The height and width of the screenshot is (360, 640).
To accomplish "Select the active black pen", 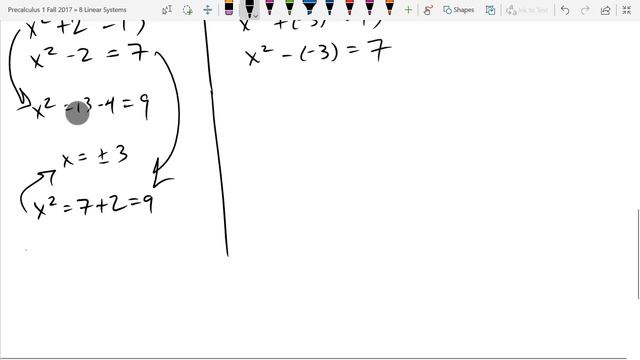I will point(248,8).
